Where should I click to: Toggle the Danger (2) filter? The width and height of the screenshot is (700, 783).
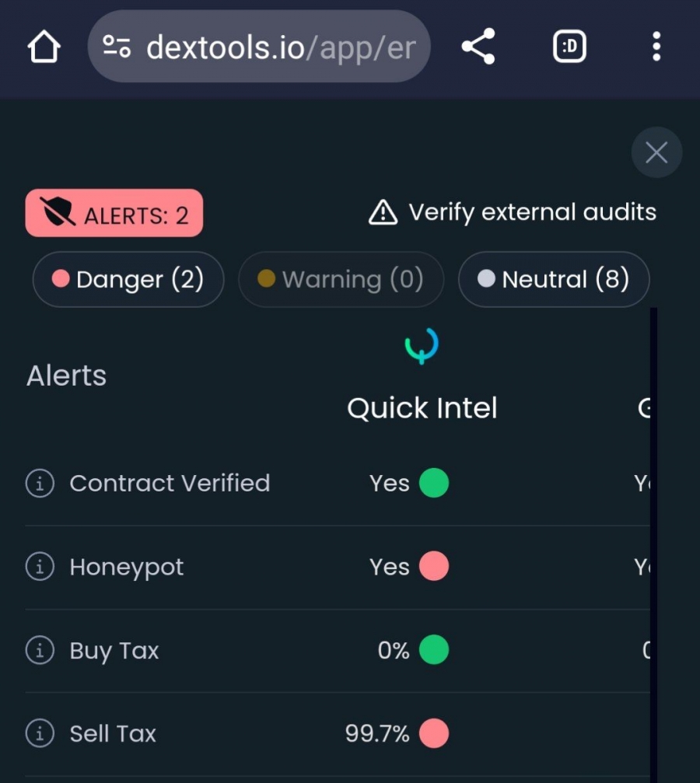pyautogui.click(x=128, y=279)
